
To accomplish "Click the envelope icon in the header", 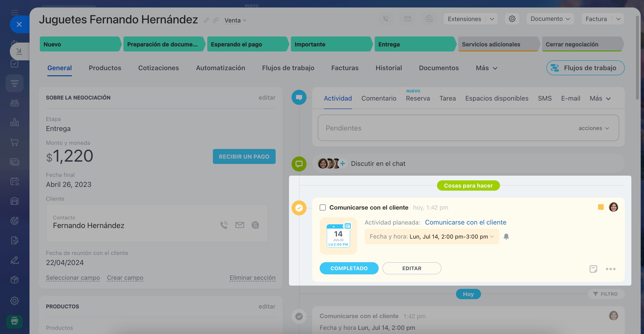I will [407, 19].
